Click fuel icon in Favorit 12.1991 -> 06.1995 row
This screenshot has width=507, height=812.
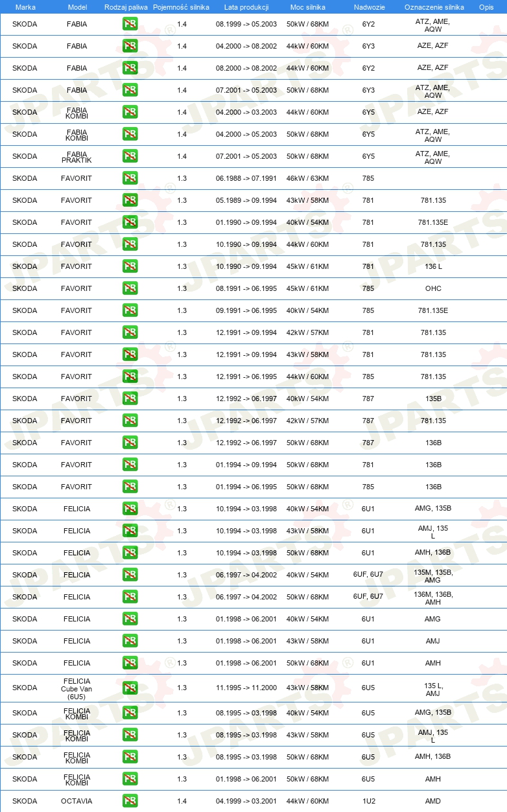tap(130, 377)
